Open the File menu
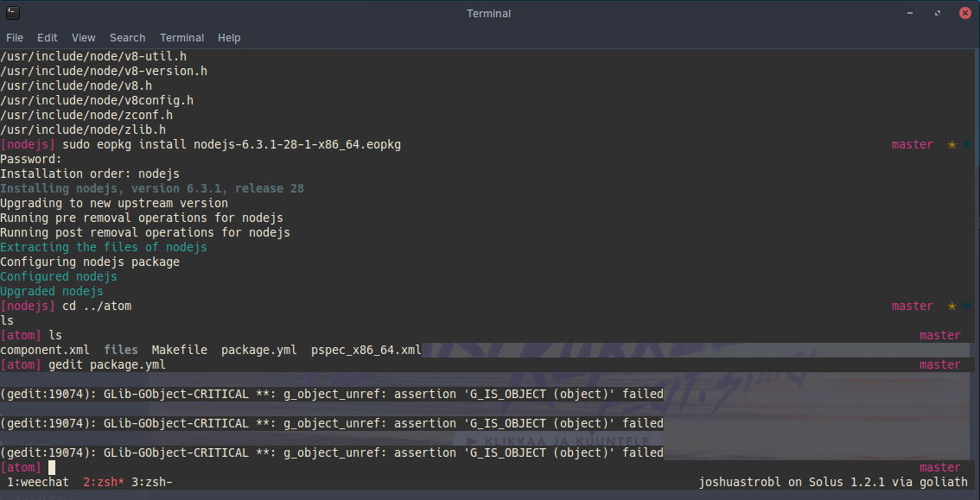The image size is (980, 500). [15, 37]
